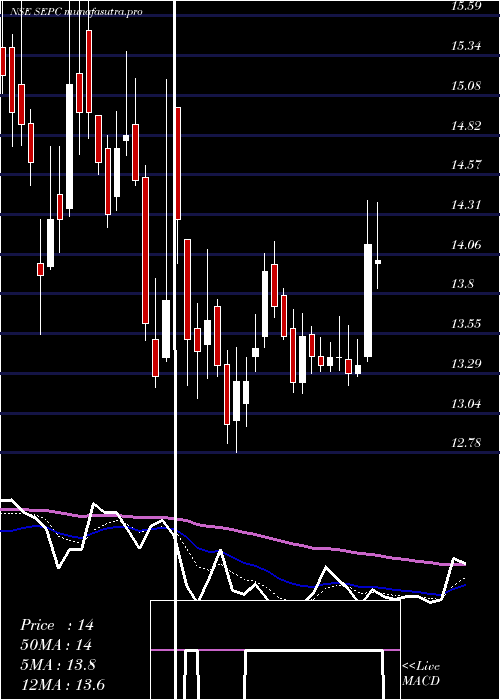The image size is (500, 700).
Task: Select the latest small white candlestick
Action: pos(378,262)
